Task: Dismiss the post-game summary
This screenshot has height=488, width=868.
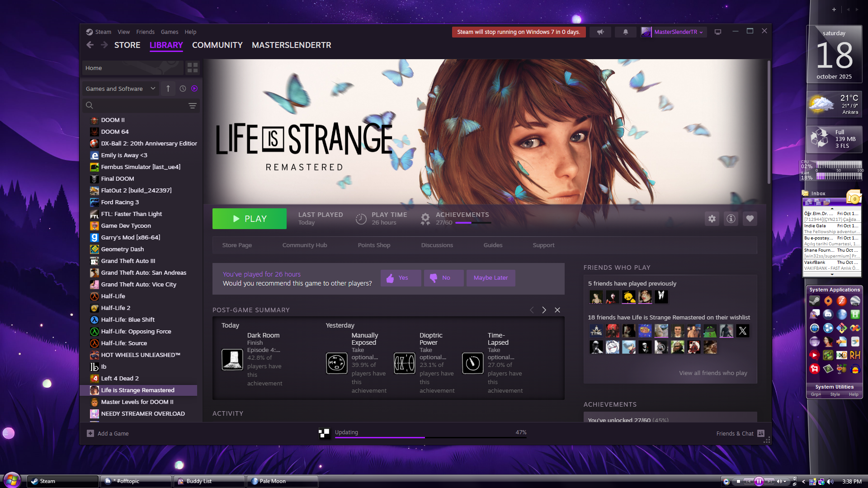Action: pos(557,310)
